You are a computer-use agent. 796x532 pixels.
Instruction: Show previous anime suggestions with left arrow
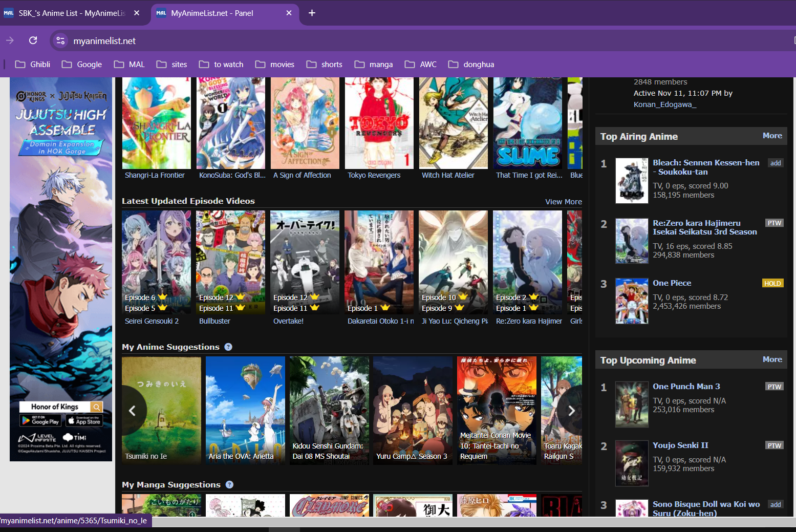(x=132, y=411)
